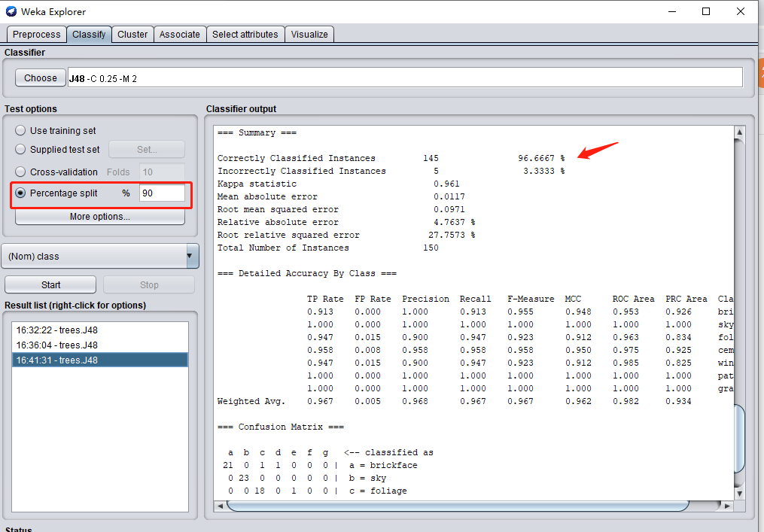Viewport: 764px width, 532px height.
Task: Click Incorrectly Classified Instances line
Action: 391,171
